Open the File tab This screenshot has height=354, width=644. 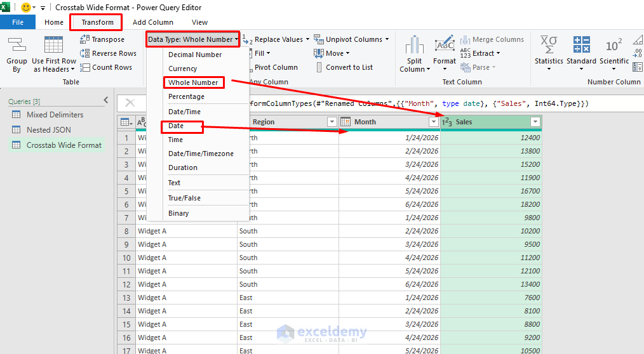[18, 22]
